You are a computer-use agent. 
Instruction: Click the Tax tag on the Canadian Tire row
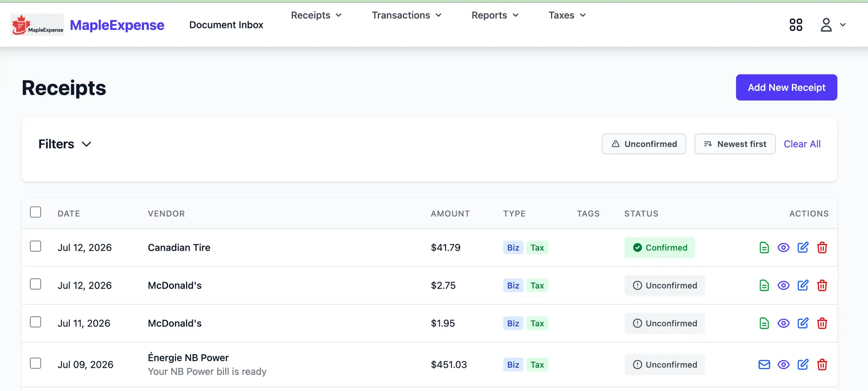point(537,247)
